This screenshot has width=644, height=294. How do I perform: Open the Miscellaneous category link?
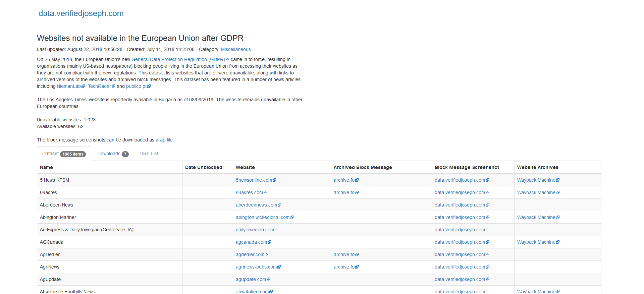[236, 49]
